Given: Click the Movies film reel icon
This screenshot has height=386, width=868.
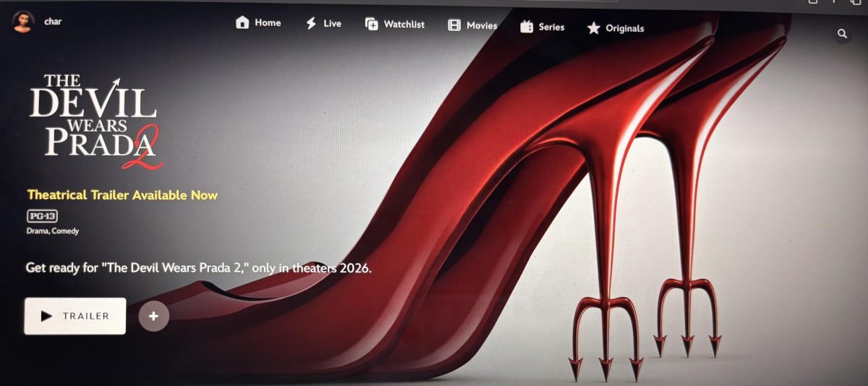Looking at the screenshot, I should pos(454,26).
